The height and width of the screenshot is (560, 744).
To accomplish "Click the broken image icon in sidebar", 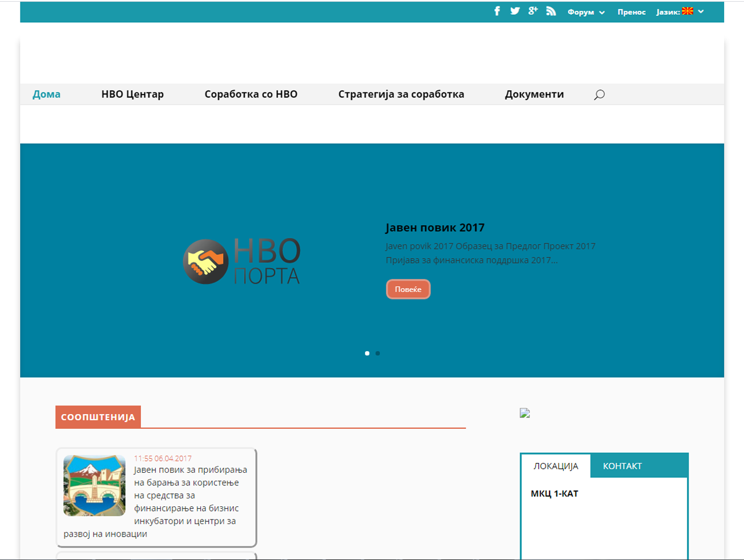I will (x=525, y=413).
